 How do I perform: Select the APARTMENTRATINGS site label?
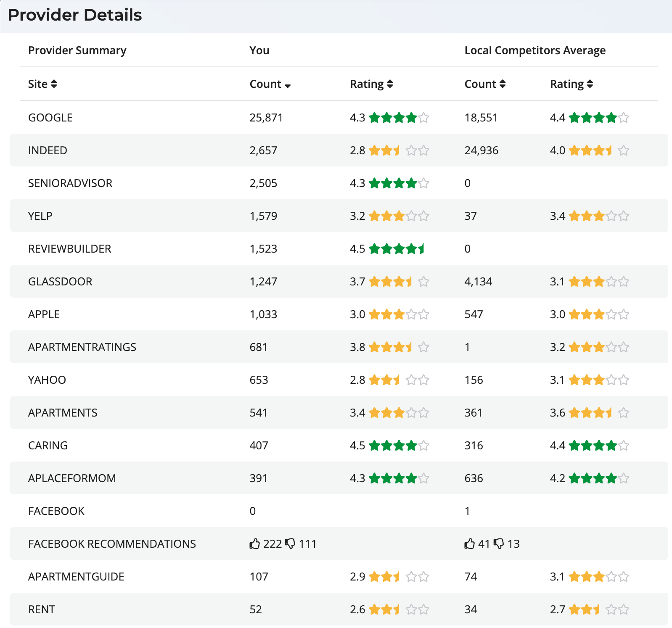point(82,347)
